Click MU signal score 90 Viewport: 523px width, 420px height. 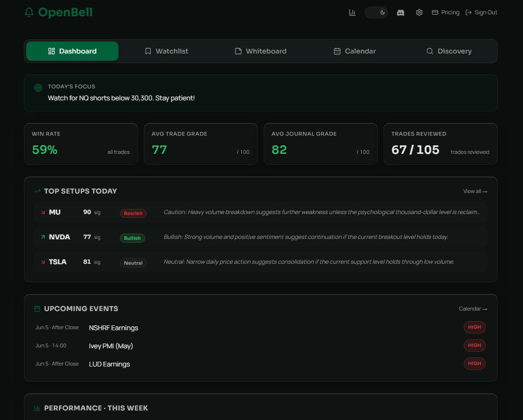[x=87, y=212]
